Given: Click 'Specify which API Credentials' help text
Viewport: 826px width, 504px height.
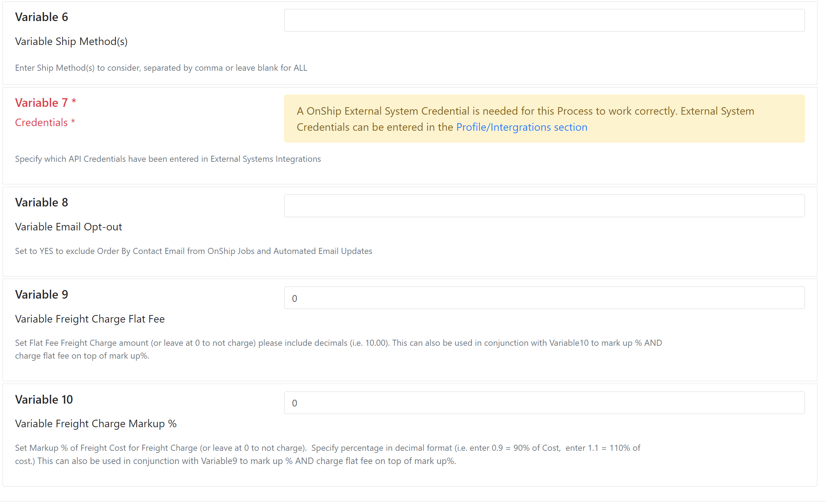Looking at the screenshot, I should point(168,159).
